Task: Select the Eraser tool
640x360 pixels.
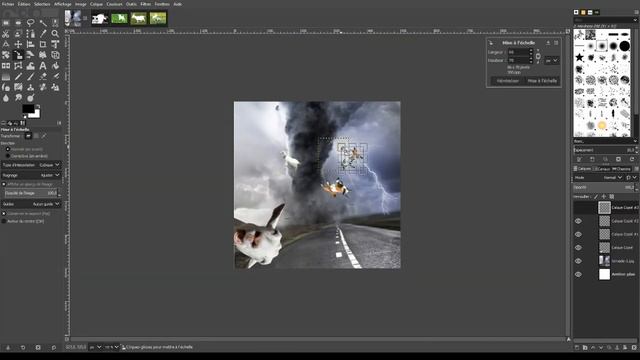Action: [43, 76]
